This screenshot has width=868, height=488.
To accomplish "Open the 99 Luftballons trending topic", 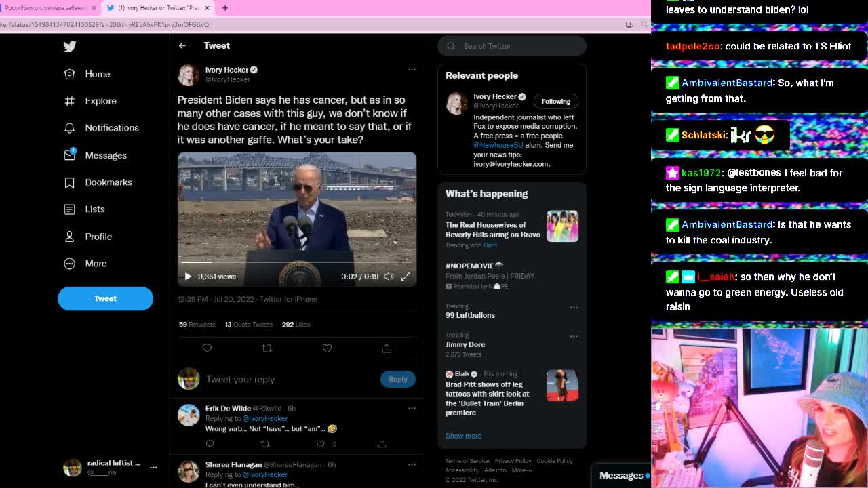I will [470, 315].
